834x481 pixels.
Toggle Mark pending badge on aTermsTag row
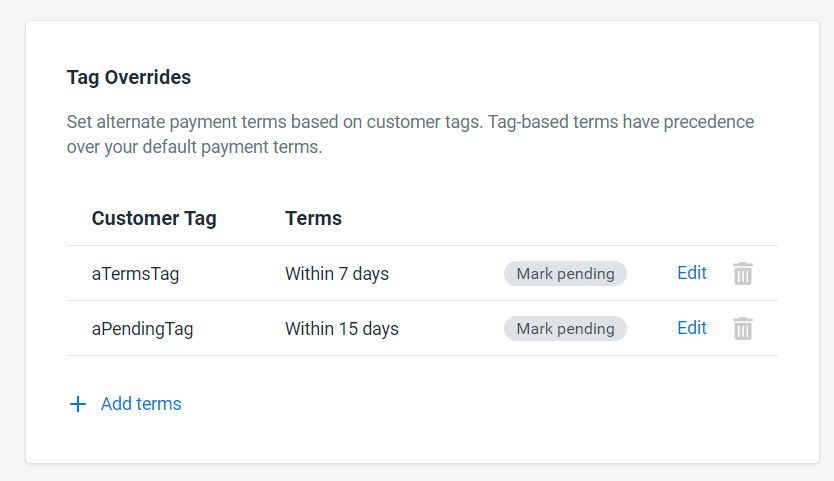(x=565, y=274)
